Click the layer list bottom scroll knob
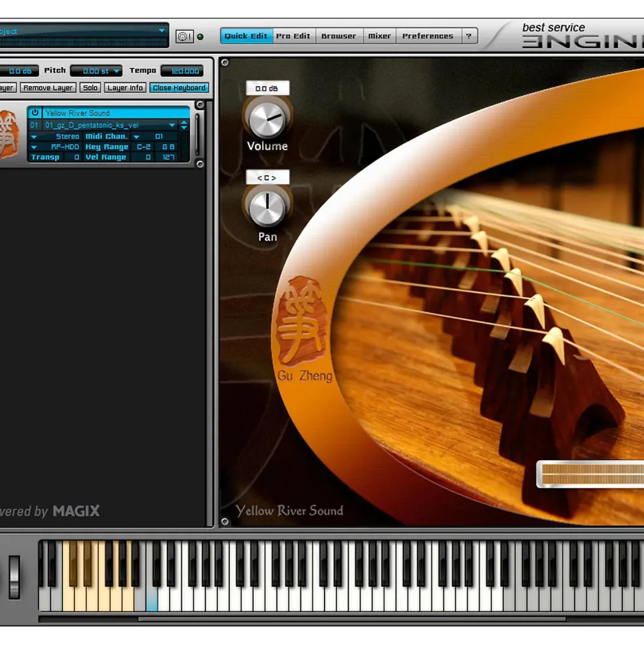This screenshot has width=644, height=645. (200, 164)
